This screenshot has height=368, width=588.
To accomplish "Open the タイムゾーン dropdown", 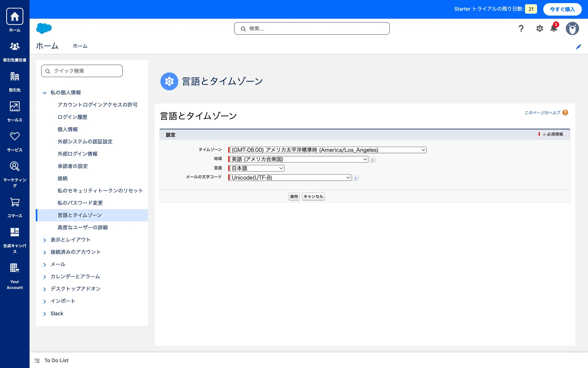I will [328, 150].
